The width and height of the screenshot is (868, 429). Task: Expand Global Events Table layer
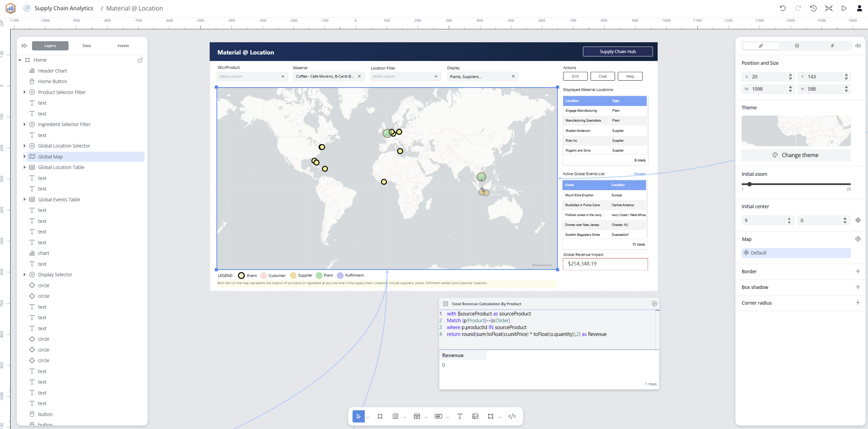25,199
